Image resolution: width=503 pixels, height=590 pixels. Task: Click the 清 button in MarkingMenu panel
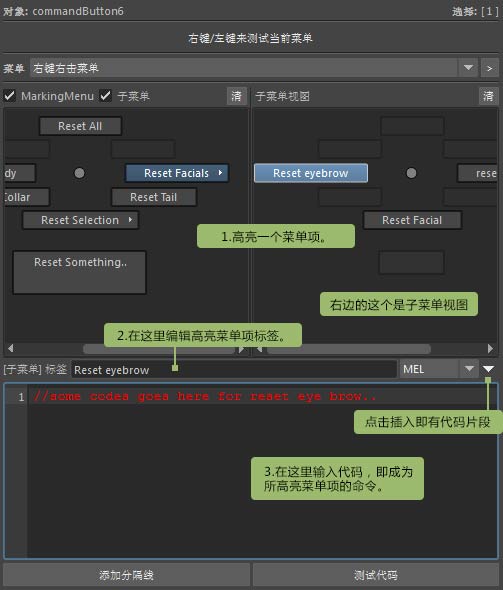tap(237, 96)
